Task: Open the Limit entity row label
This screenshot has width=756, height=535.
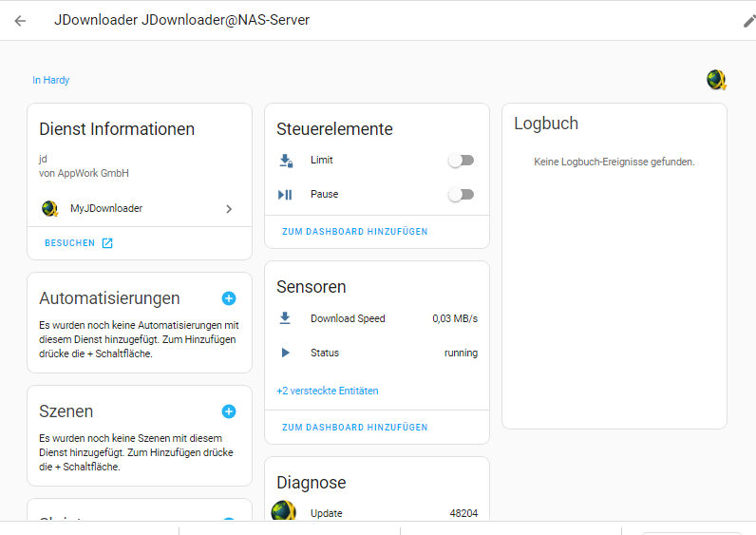Action: [x=322, y=161]
